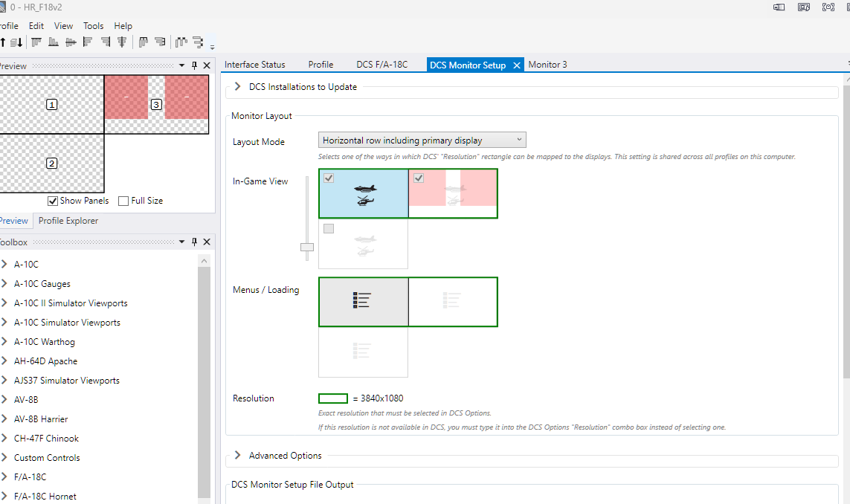Click the align vertical middle icon
The width and height of the screenshot is (850, 504).
[71, 42]
